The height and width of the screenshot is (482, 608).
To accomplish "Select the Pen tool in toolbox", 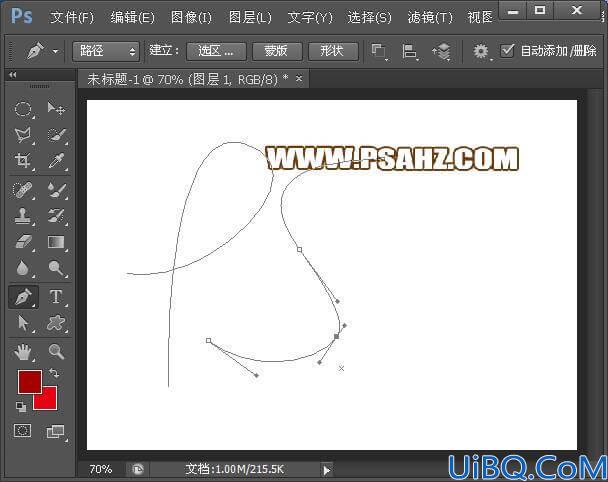I will pyautogui.click(x=23, y=297).
